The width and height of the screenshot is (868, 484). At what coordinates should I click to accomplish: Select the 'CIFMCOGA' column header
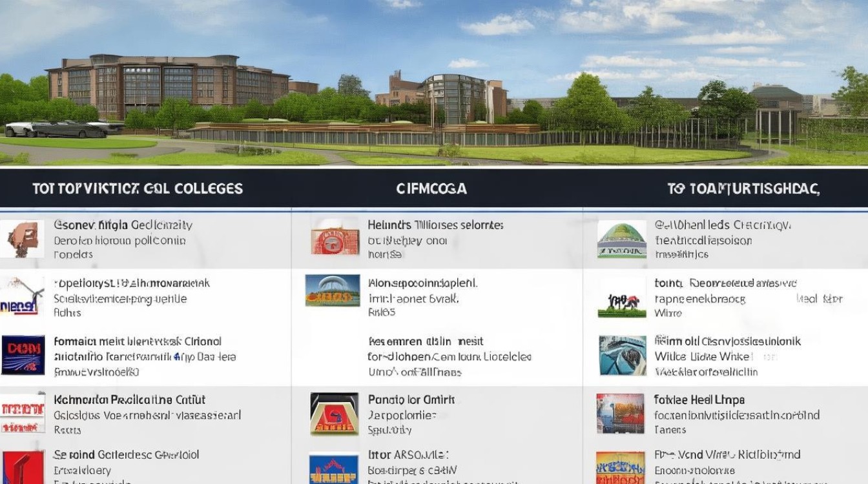(x=431, y=188)
